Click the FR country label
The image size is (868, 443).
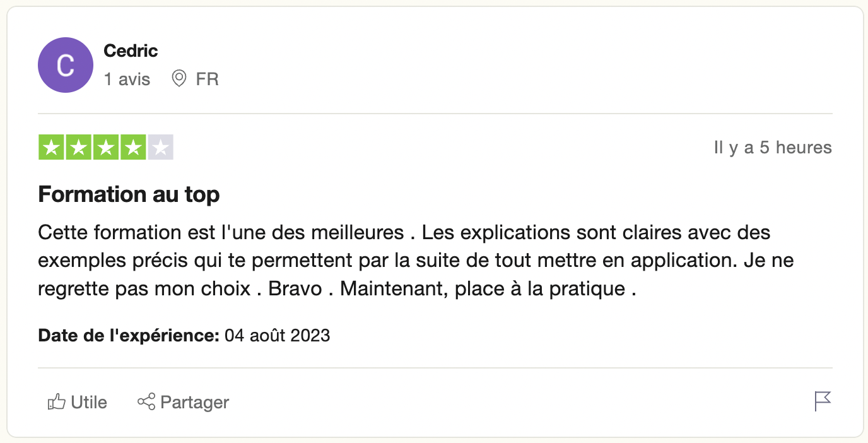point(208,80)
